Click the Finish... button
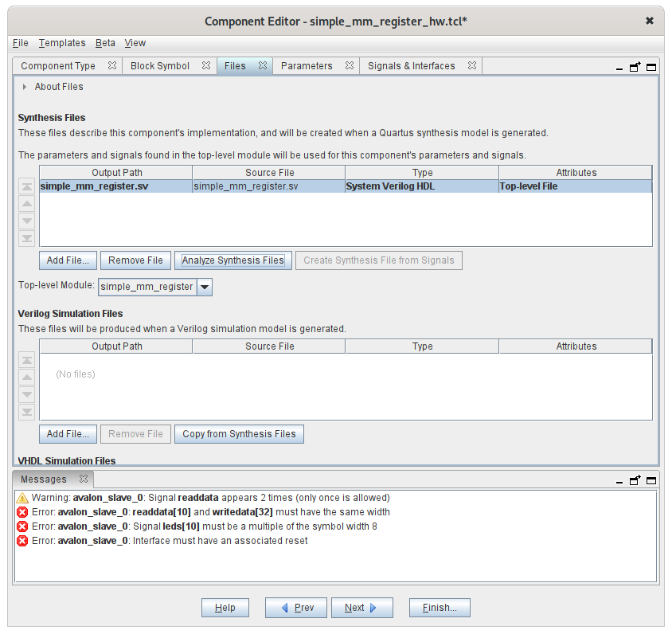Image resolution: width=672 pixels, height=634 pixels. 440,608
